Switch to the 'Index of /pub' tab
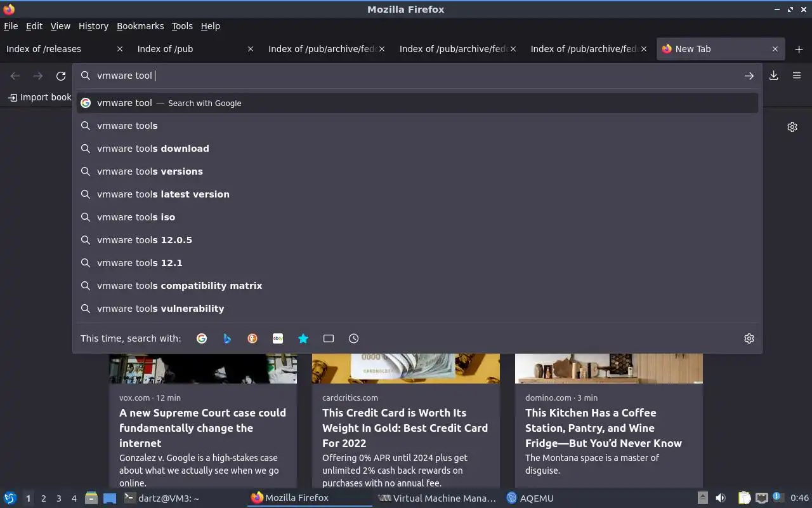This screenshot has height=508, width=812. point(195,49)
